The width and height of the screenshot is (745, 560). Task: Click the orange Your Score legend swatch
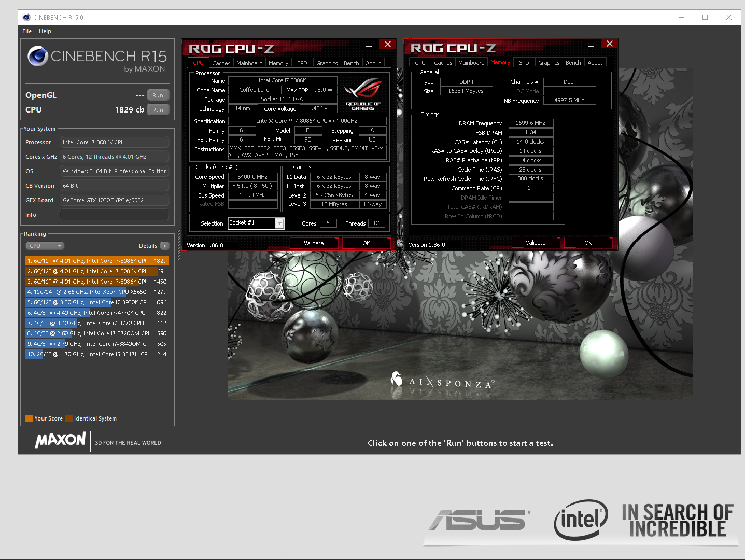29,418
